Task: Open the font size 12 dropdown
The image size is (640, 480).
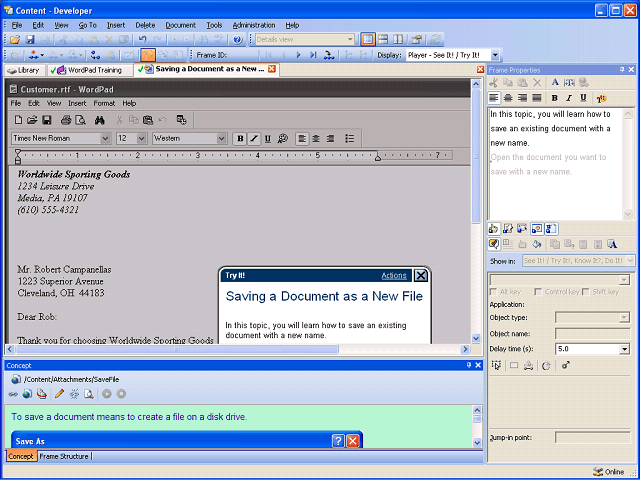Action: point(142,138)
